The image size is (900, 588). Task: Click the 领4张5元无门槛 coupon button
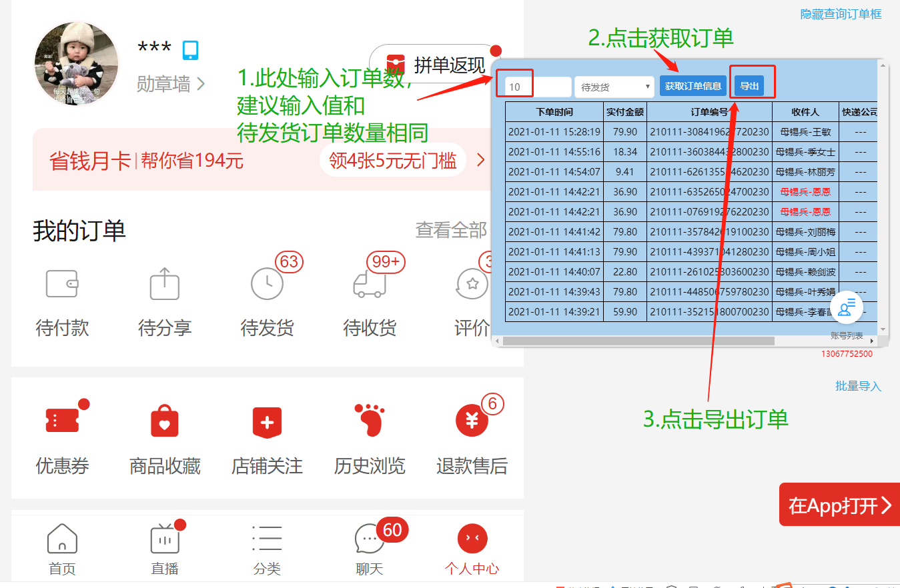pyautogui.click(x=392, y=160)
